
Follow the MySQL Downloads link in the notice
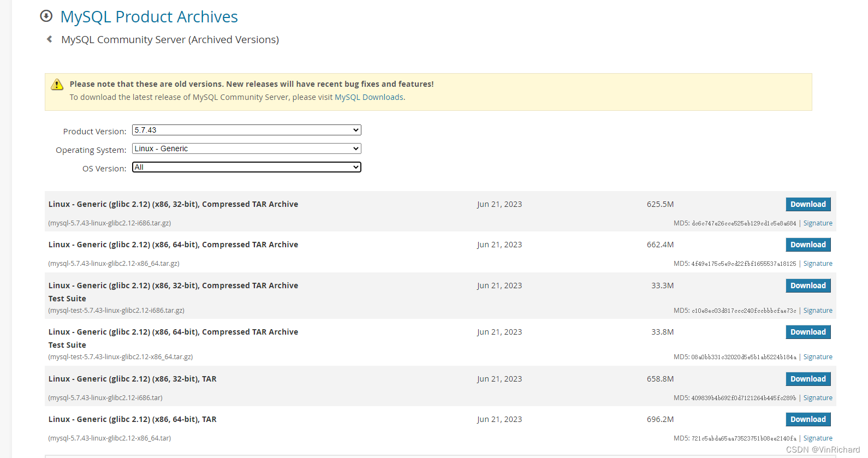pos(369,97)
